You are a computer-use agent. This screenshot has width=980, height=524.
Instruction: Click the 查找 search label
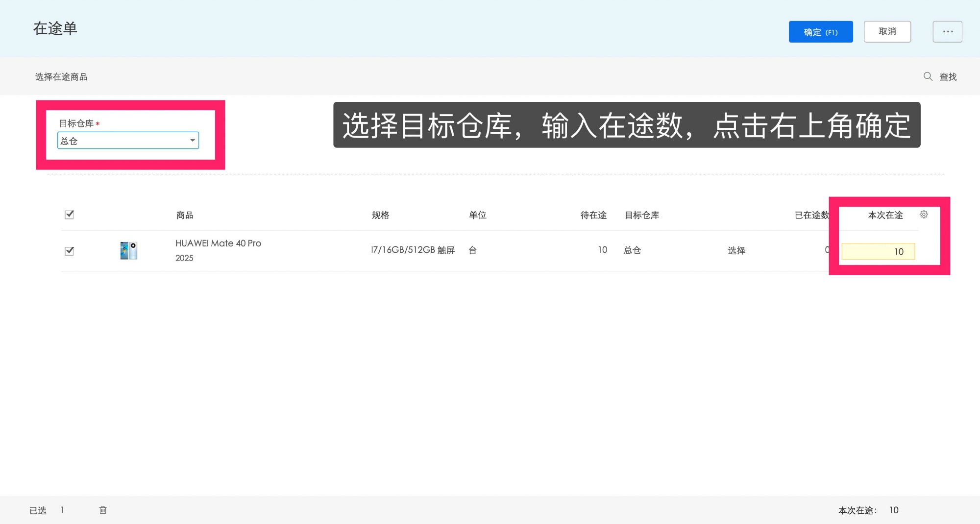pos(948,76)
